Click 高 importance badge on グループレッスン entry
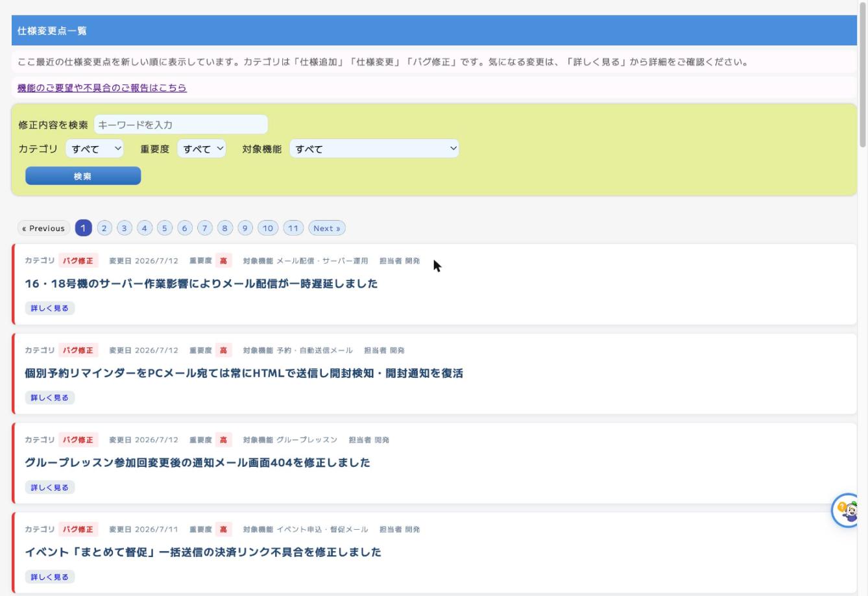The image size is (868, 596). point(224,440)
